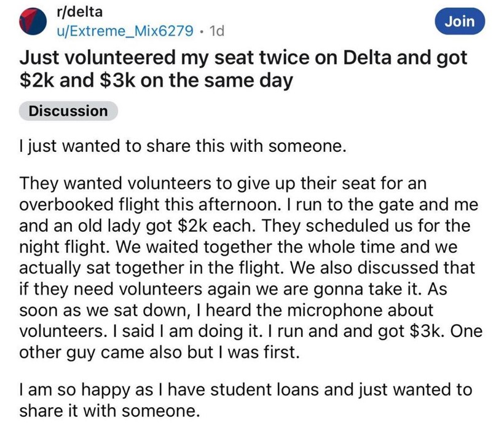Click the line starting "overbooked flight this afternoon"

coord(248,205)
